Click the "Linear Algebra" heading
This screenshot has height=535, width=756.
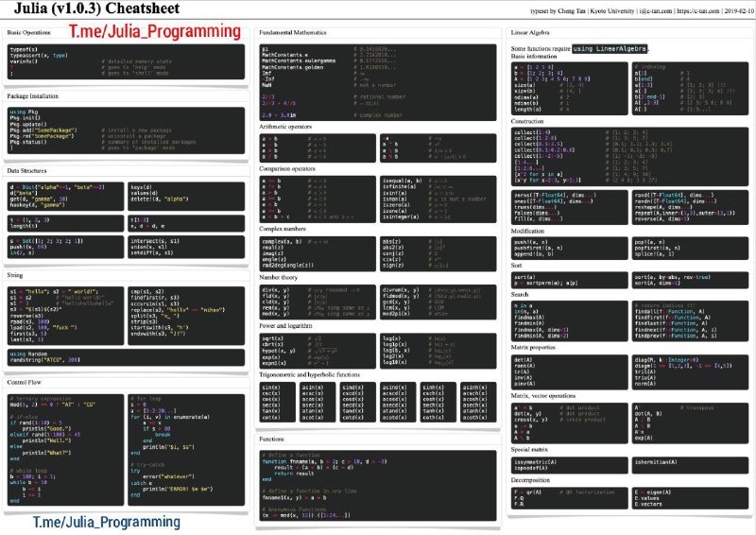pos(530,32)
